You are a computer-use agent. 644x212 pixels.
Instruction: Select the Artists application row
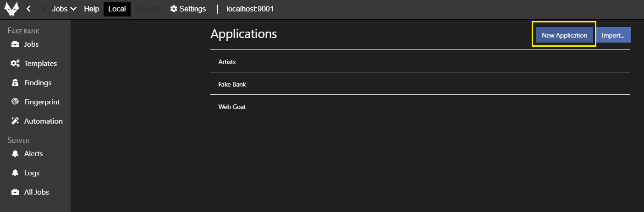coord(420,61)
